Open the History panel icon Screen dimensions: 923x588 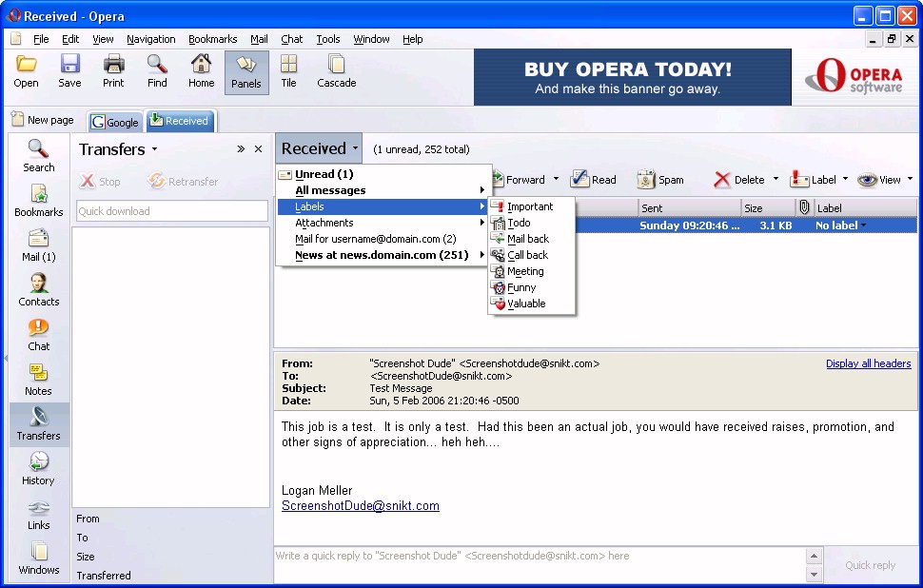tap(39, 469)
